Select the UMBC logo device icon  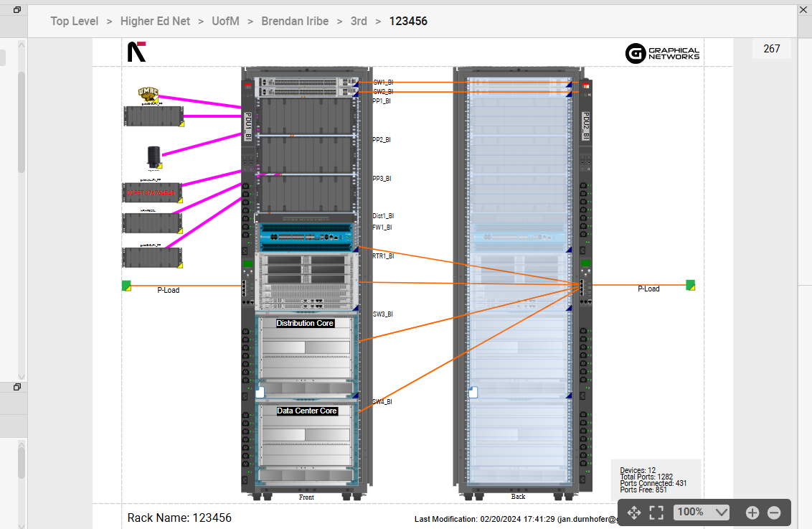pos(148,94)
